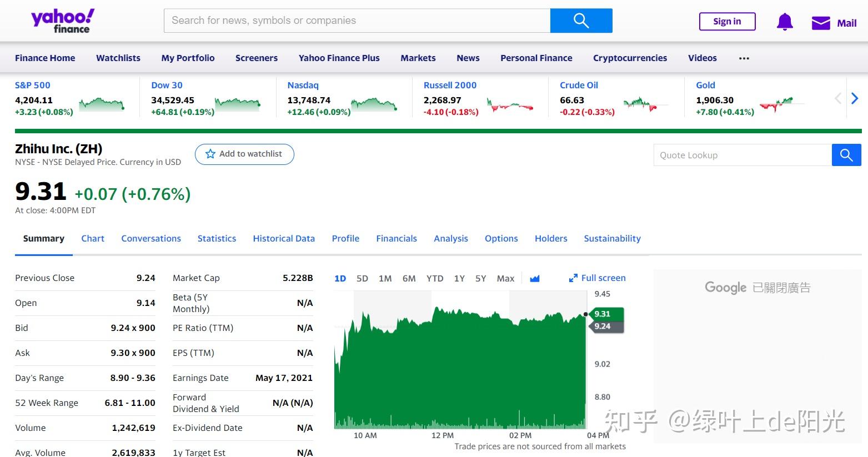Open the Cryptocurrencies menu
868x457 pixels.
point(630,58)
